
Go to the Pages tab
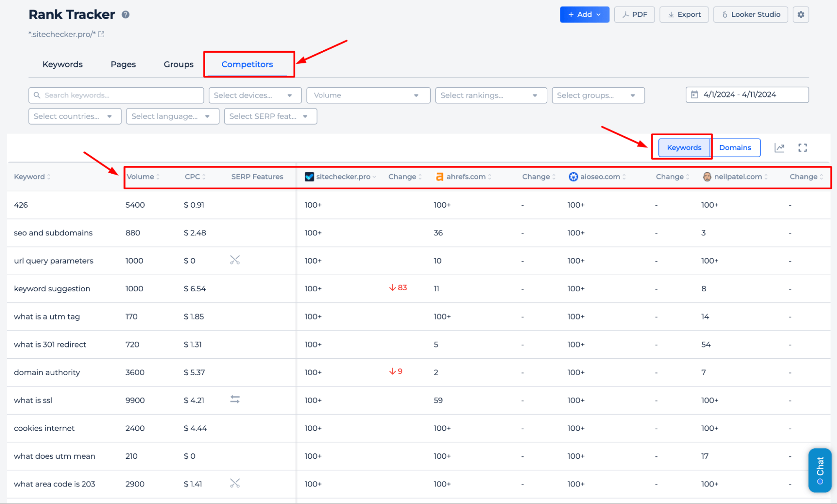tap(123, 64)
